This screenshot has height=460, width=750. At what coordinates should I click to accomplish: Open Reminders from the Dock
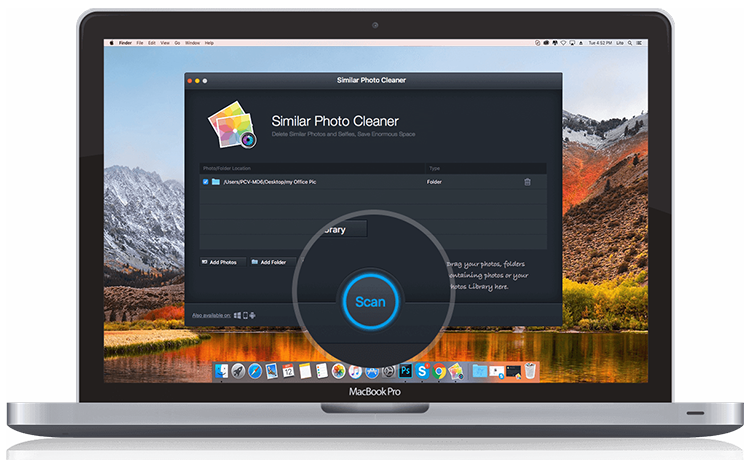click(x=322, y=371)
